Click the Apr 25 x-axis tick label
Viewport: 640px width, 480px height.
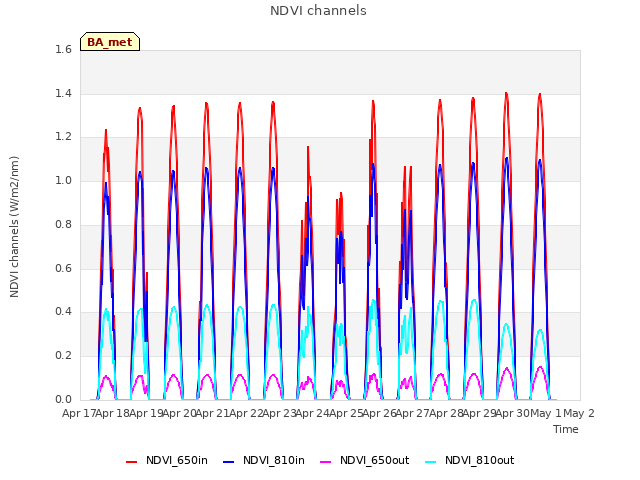click(346, 413)
